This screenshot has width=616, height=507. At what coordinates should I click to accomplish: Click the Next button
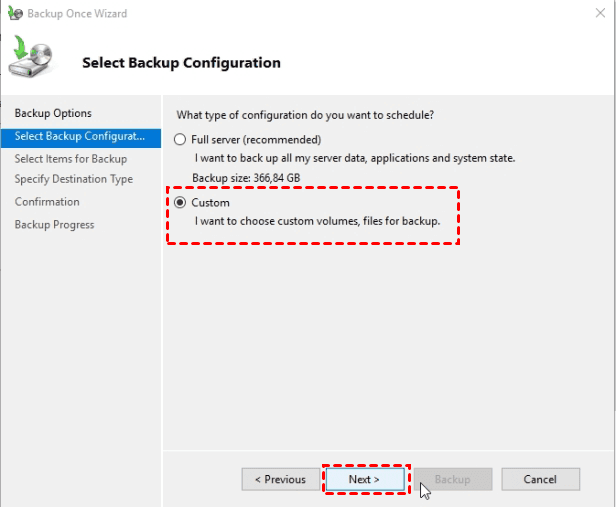coord(364,480)
